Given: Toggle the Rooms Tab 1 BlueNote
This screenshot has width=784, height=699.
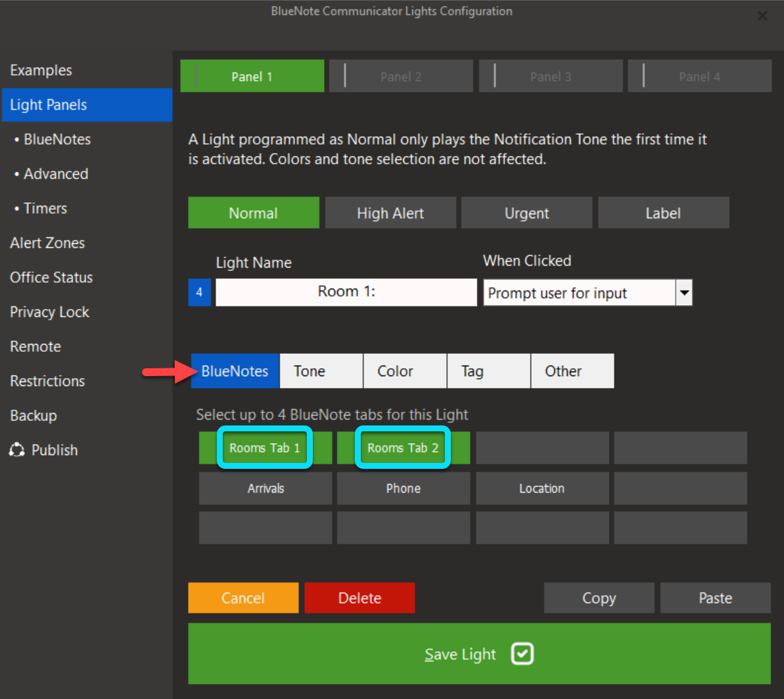Looking at the screenshot, I should [265, 447].
